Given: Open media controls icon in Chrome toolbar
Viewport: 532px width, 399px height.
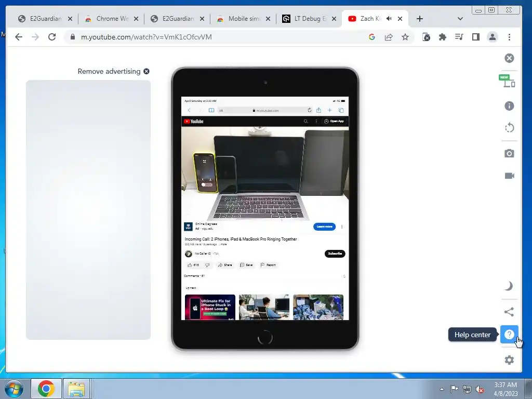Looking at the screenshot, I should click(459, 37).
